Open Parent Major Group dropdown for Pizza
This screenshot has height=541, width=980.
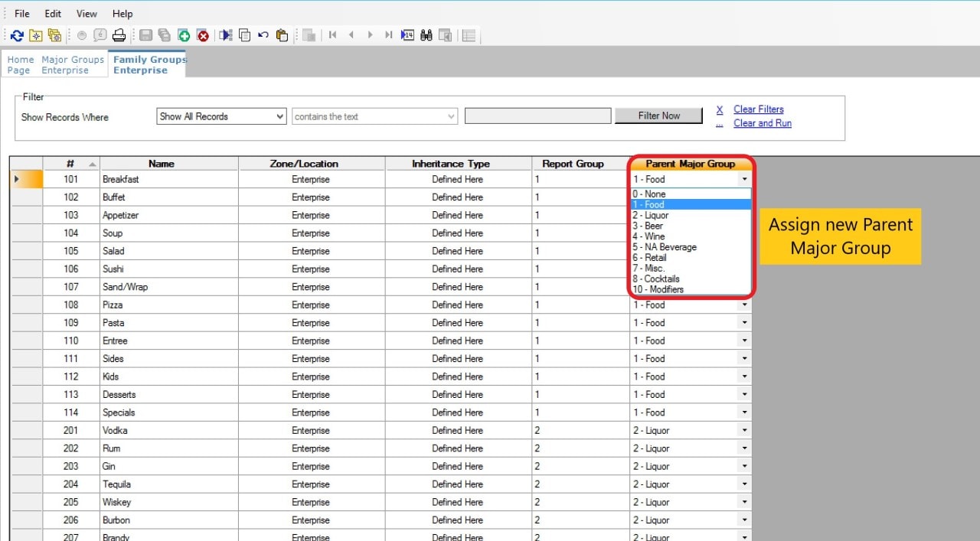click(744, 305)
